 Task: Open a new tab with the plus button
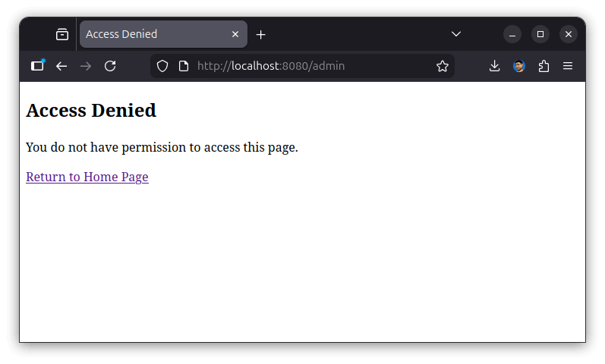[261, 34]
